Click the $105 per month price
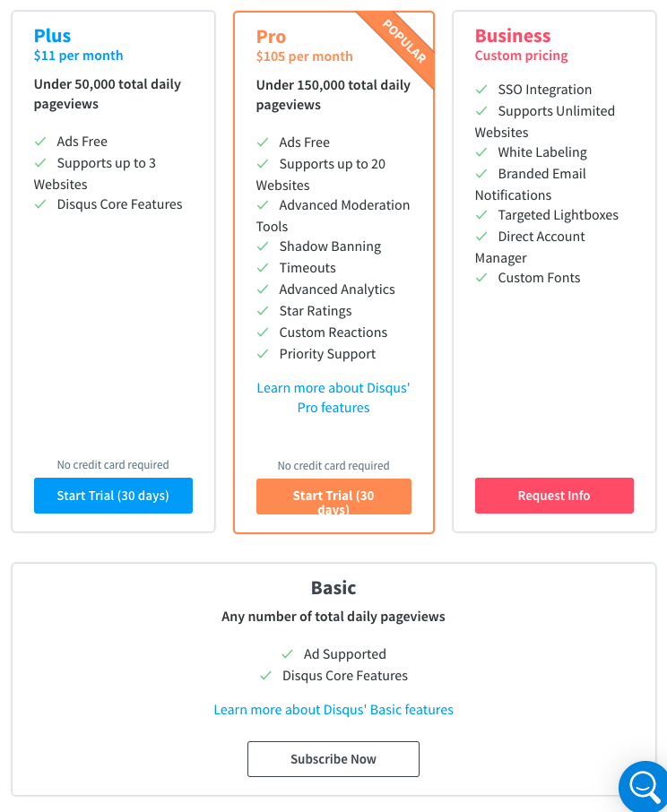667x812 pixels. [x=304, y=56]
